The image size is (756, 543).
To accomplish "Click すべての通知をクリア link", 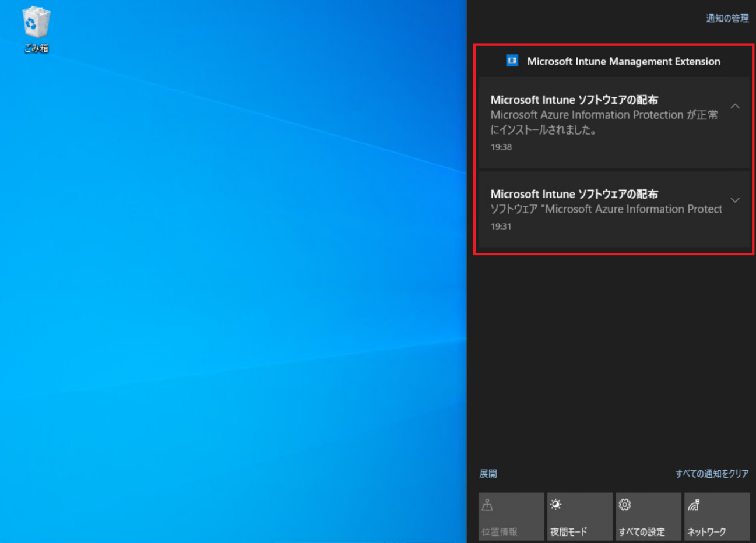I will click(x=712, y=474).
